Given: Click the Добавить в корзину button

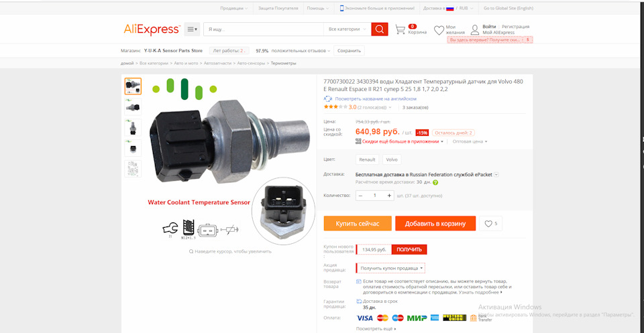Looking at the screenshot, I should coord(435,224).
